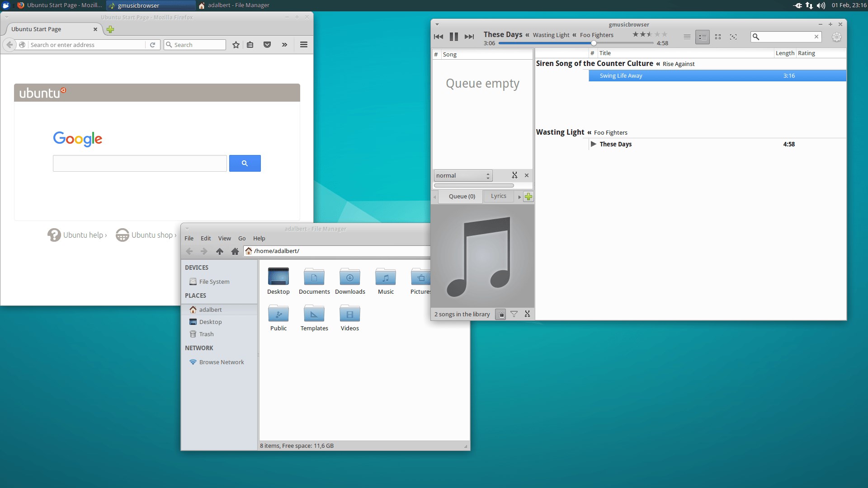Sort by the Title column header
The width and height of the screenshot is (868, 488).
[685, 53]
